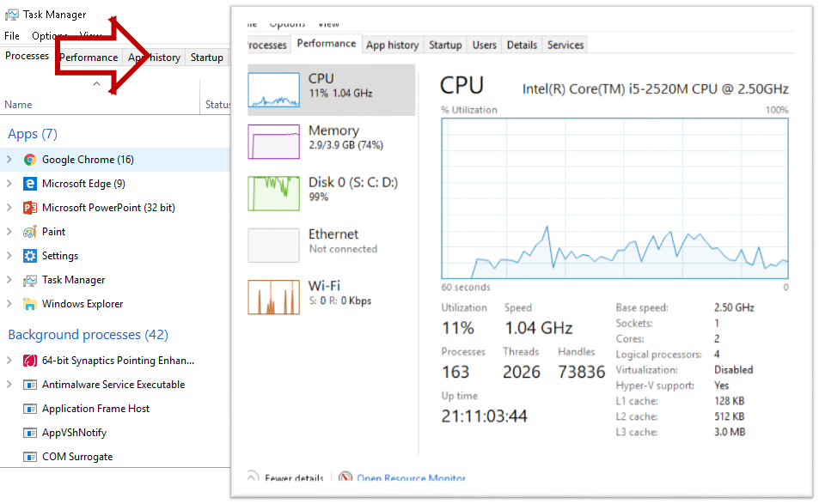The width and height of the screenshot is (819, 504).
Task: Click the Paint app icon
Action: tap(30, 232)
